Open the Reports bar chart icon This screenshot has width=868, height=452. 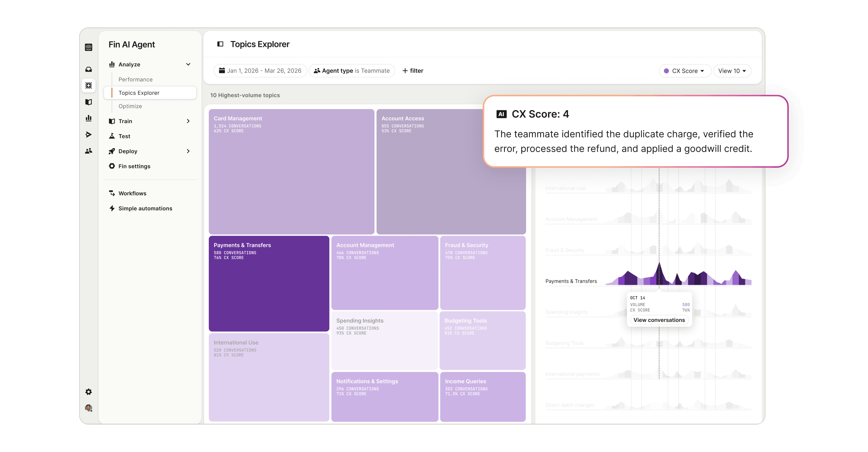(x=89, y=118)
